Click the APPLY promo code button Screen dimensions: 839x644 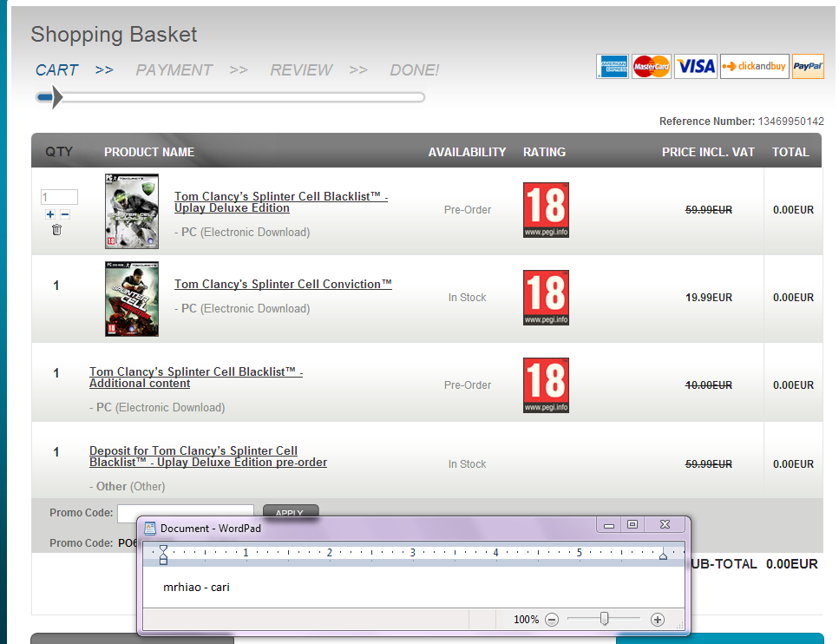[x=291, y=512]
